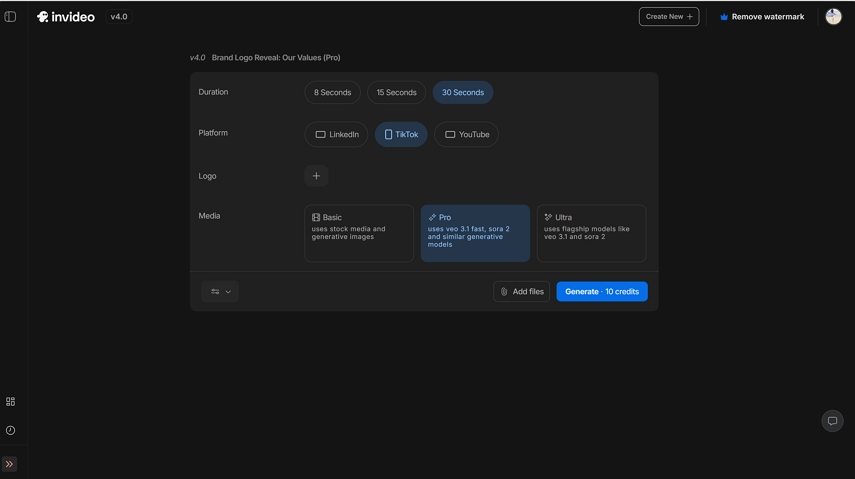The height and width of the screenshot is (479, 855).
Task: Open the apps grid icon in sidebar
Action: pyautogui.click(x=10, y=402)
